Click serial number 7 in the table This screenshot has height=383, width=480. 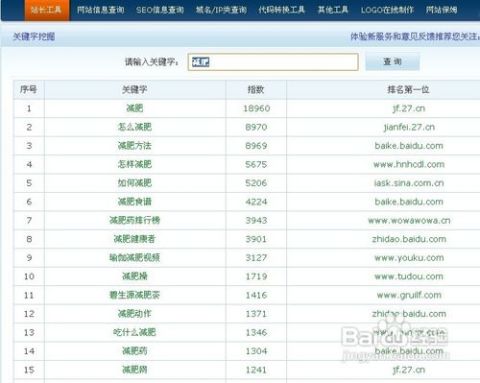(29, 220)
